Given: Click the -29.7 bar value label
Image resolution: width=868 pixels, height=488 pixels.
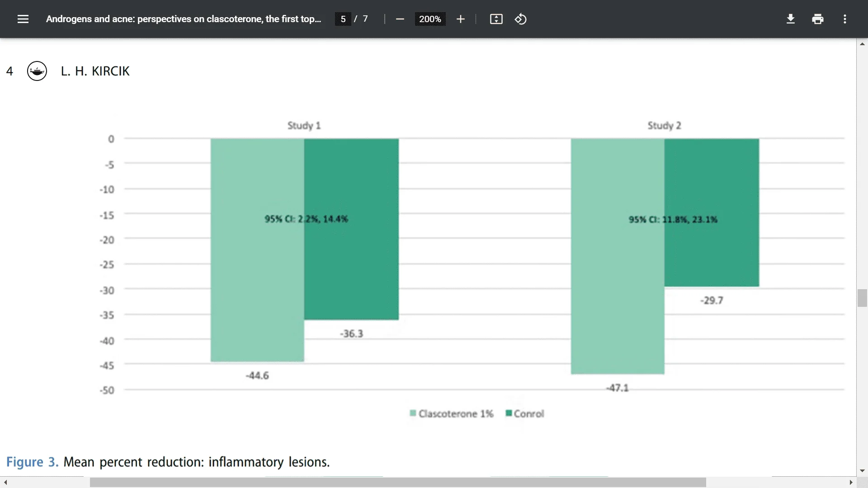Looking at the screenshot, I should click(712, 300).
